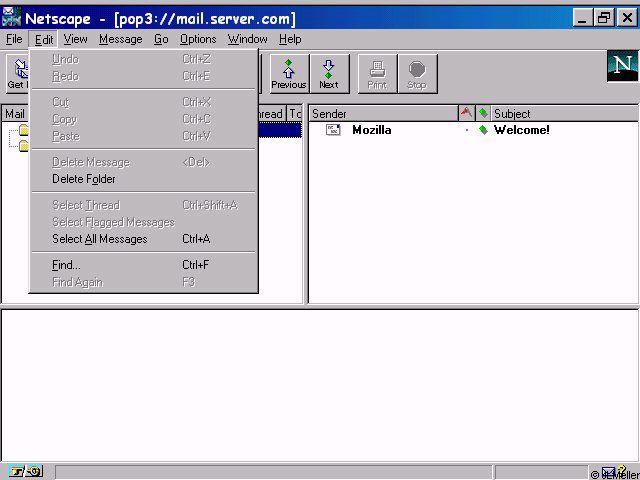Click the Mail folder column header

[16, 113]
